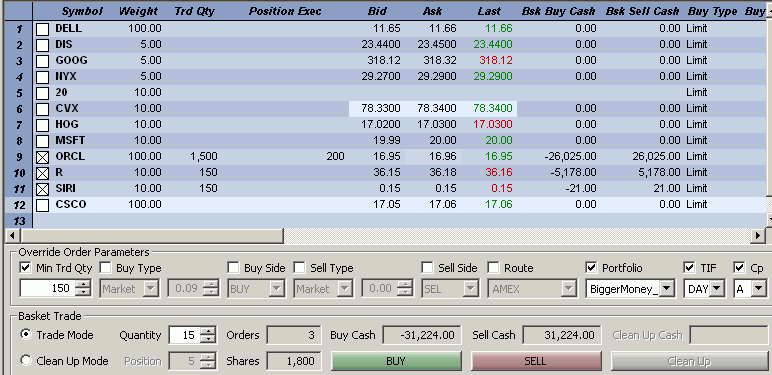Click the red SELL button

(x=536, y=361)
